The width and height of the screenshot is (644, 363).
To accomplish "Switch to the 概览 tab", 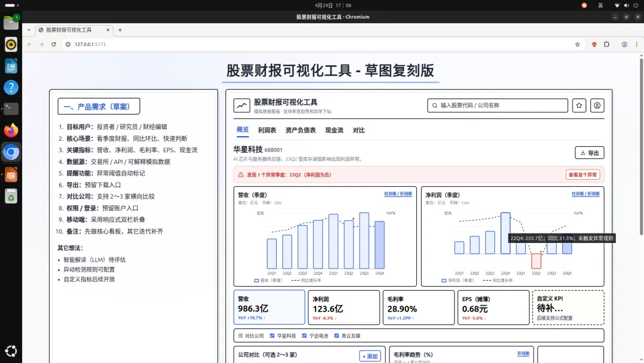I will [x=243, y=130].
